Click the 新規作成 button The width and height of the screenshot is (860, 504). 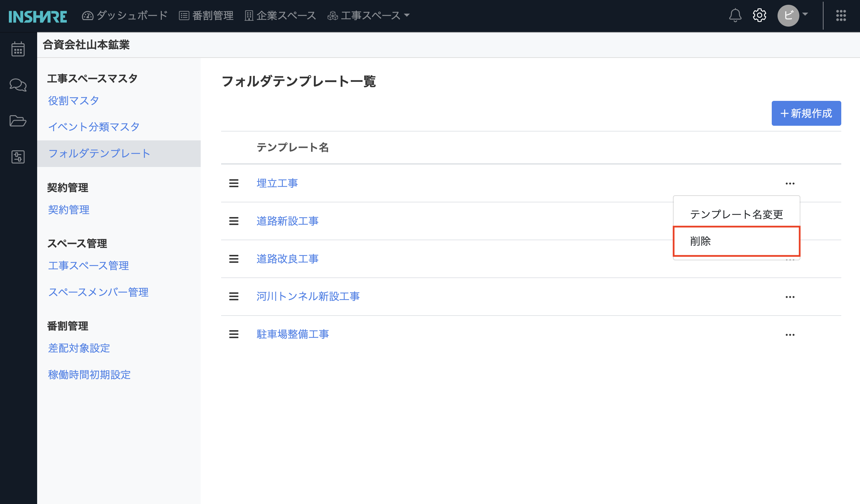coord(806,113)
